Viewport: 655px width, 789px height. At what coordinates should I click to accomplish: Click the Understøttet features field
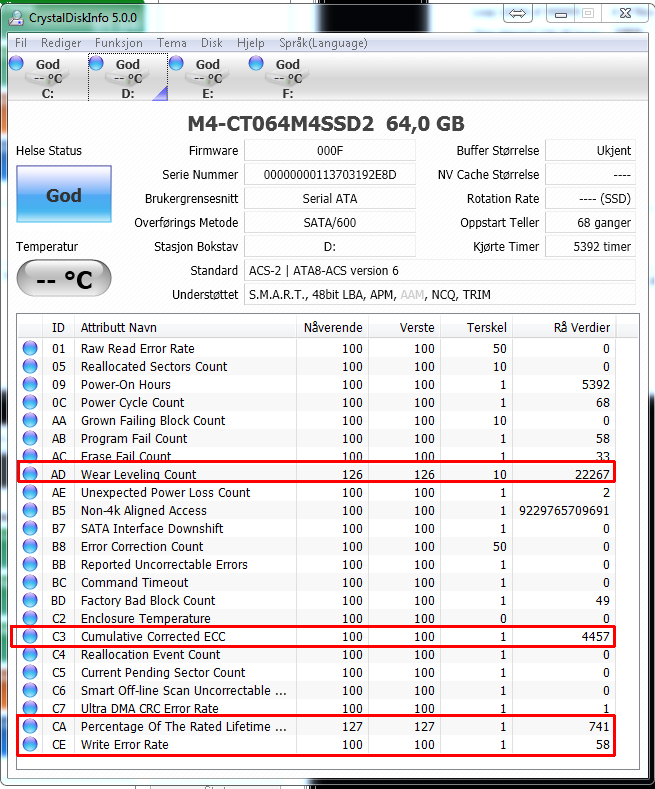(440, 295)
